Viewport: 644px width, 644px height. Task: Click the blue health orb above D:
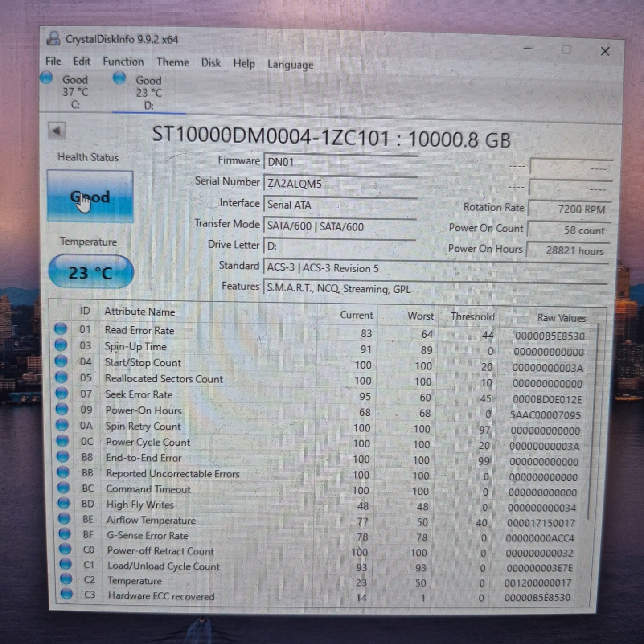pos(119,78)
